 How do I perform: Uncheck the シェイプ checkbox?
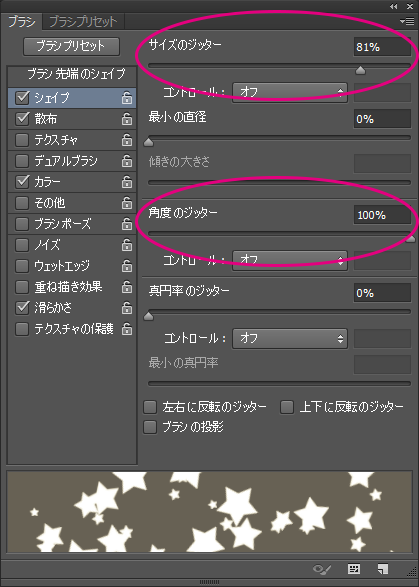point(22,98)
